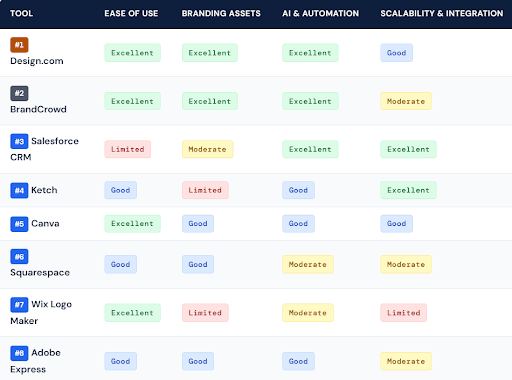Click Design.com's Ease of Use Excellent tag

pos(132,53)
